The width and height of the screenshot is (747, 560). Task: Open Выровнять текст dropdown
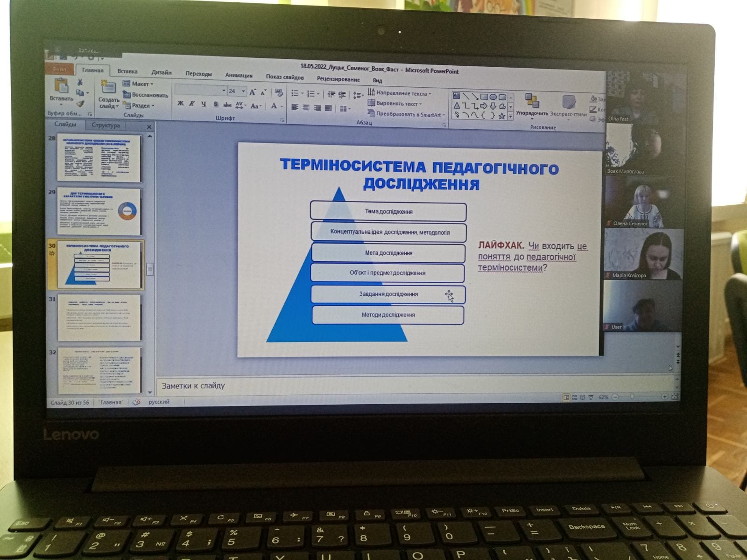point(395,103)
